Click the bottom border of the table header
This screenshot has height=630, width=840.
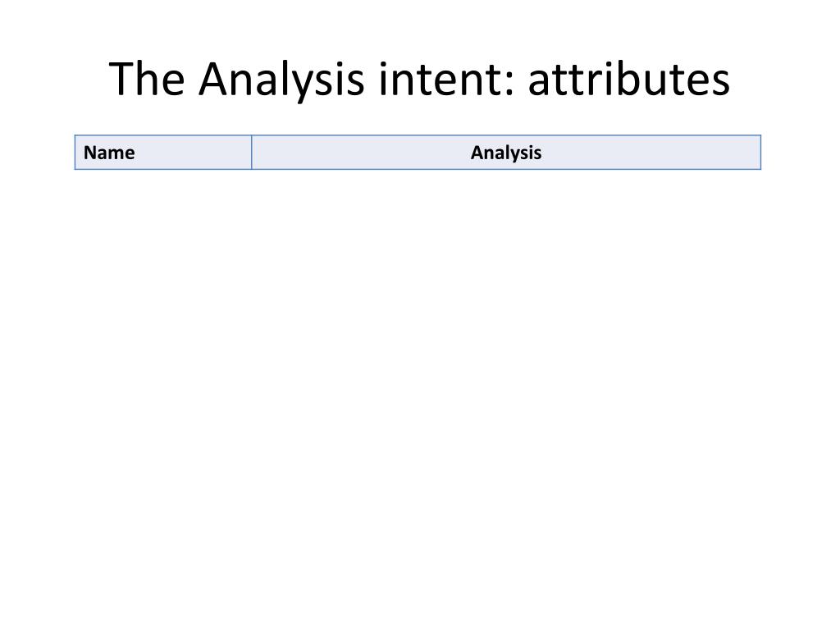pyautogui.click(x=418, y=169)
